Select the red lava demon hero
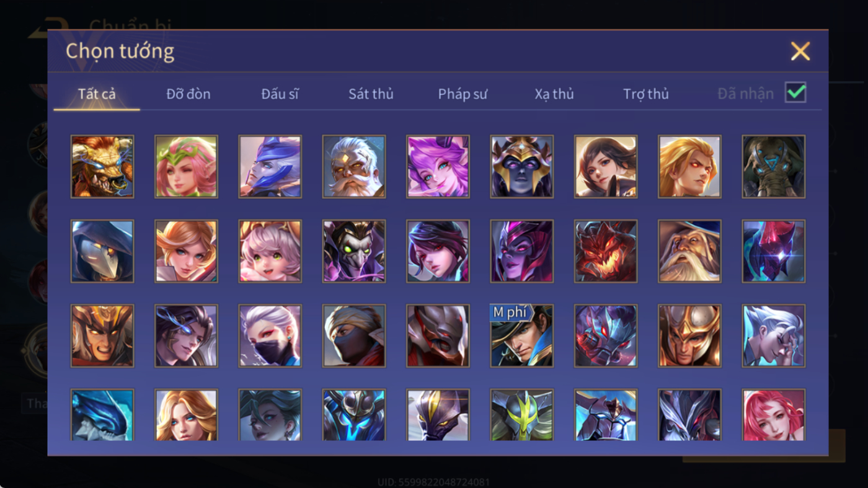 (x=606, y=251)
